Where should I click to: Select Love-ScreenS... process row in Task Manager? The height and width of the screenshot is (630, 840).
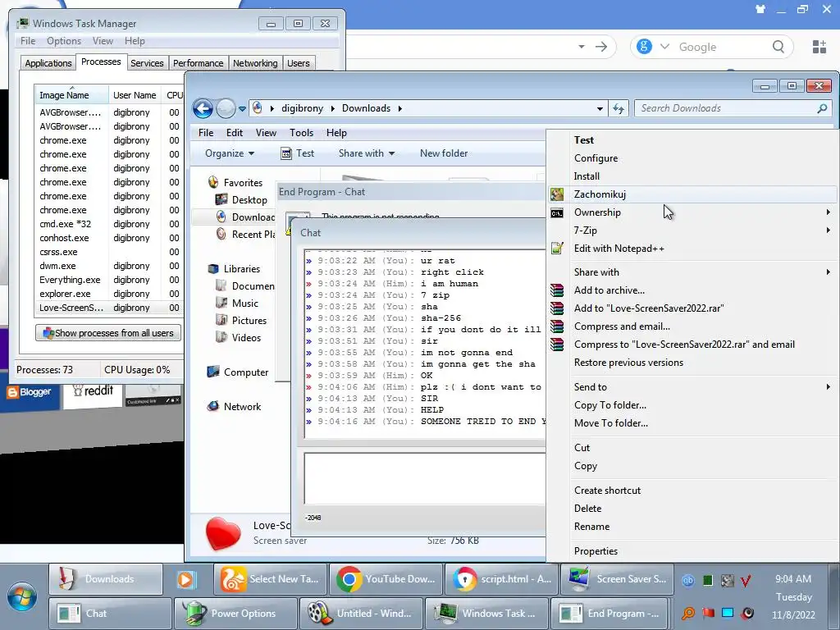pyautogui.click(x=109, y=308)
